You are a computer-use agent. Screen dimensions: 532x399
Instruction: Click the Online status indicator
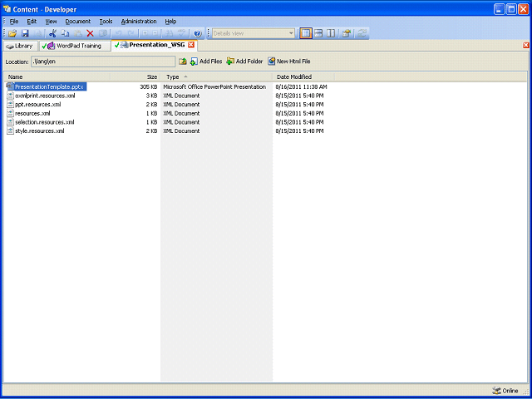click(505, 391)
